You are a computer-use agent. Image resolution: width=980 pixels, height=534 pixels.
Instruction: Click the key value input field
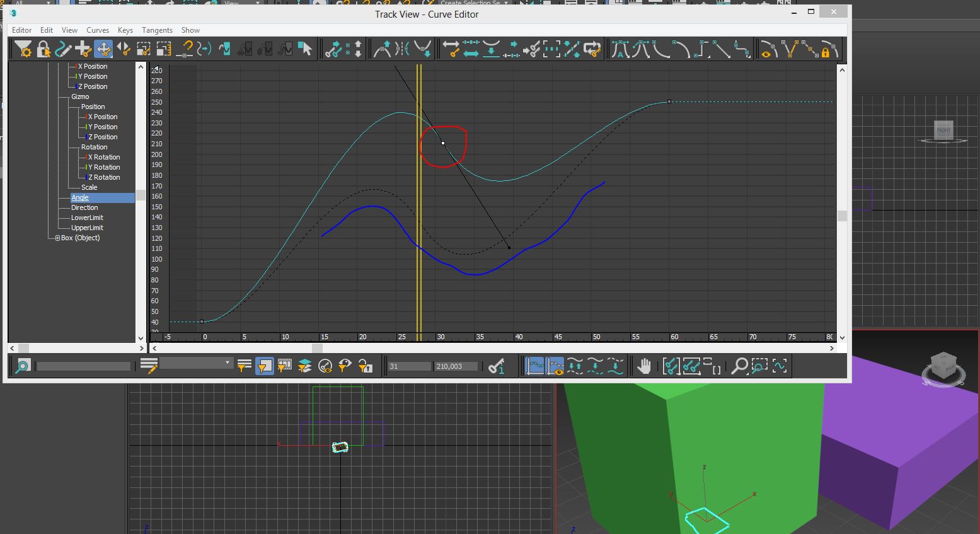click(x=456, y=366)
